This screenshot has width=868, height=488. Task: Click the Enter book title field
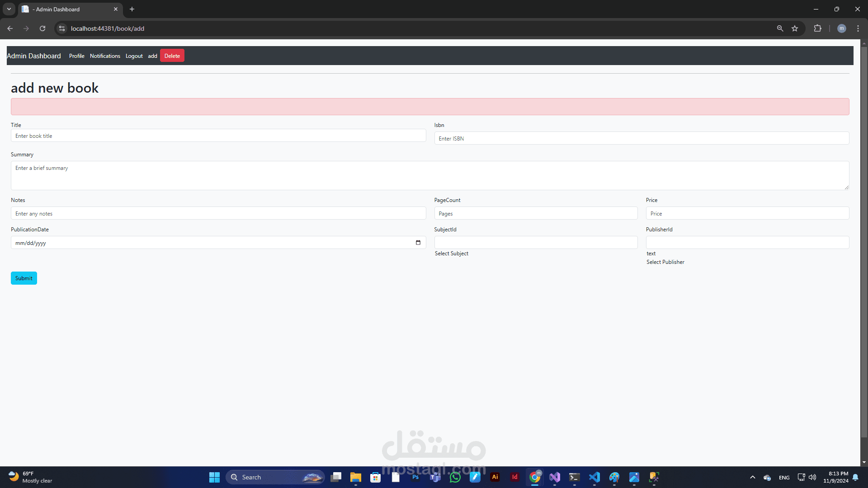pos(218,136)
